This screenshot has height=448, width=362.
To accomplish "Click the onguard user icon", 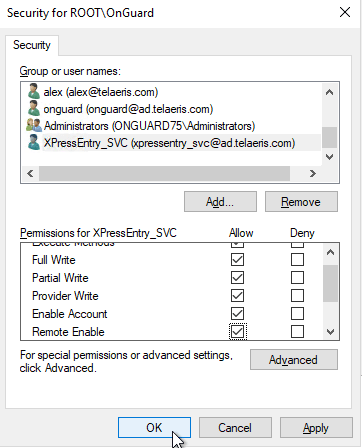I will 34,108.
